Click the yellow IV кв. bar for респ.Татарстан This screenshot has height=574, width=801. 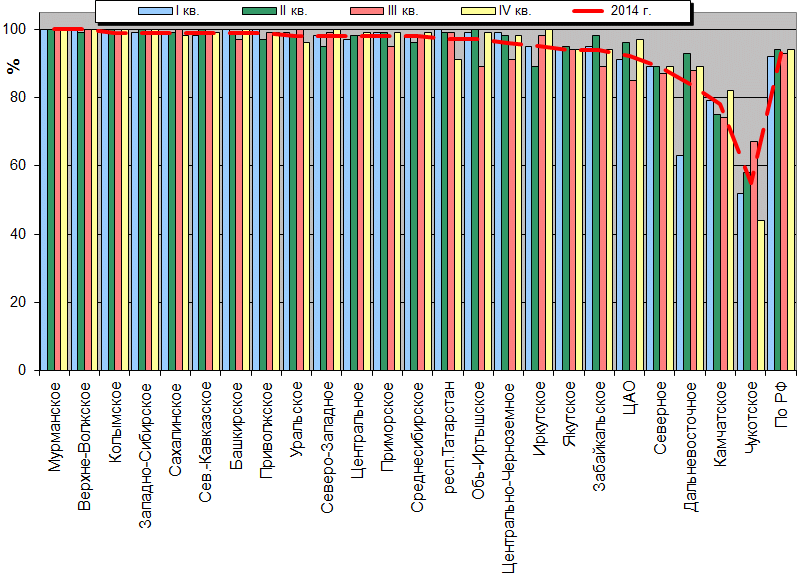pyautogui.click(x=458, y=215)
